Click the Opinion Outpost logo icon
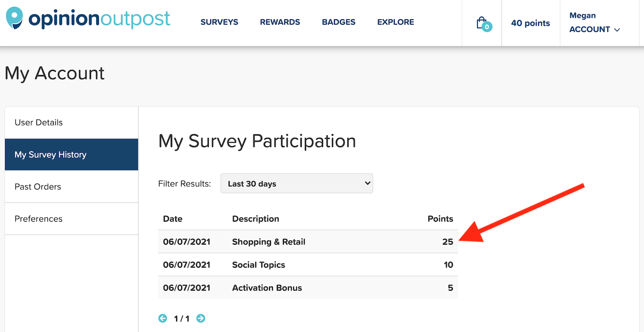 tap(14, 17)
